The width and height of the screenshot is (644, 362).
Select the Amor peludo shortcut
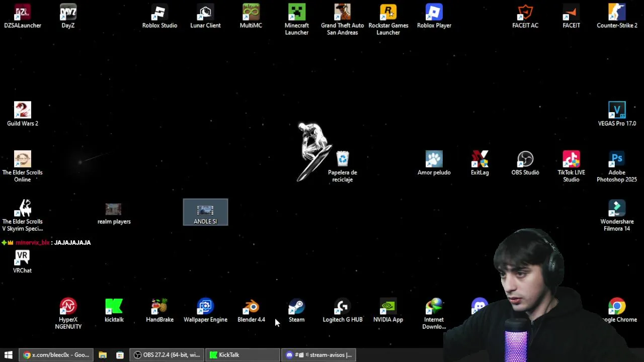[434, 163]
